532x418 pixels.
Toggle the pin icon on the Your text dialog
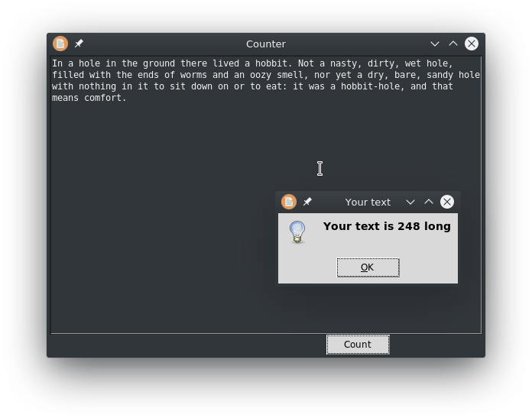pos(307,202)
